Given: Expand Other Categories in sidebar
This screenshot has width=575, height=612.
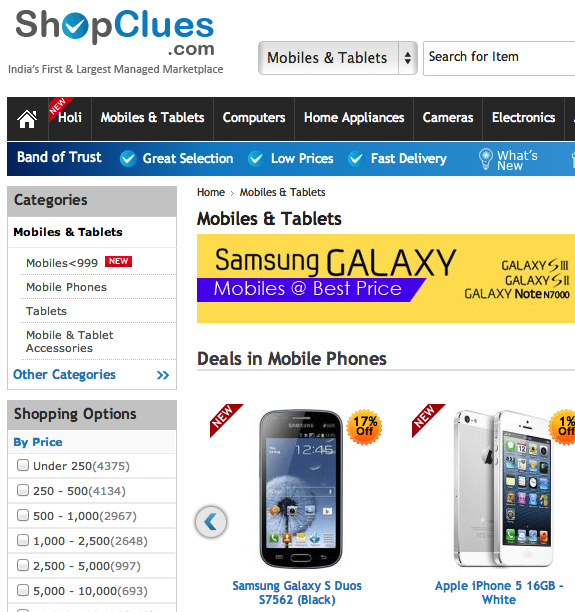Looking at the screenshot, I should [91, 375].
